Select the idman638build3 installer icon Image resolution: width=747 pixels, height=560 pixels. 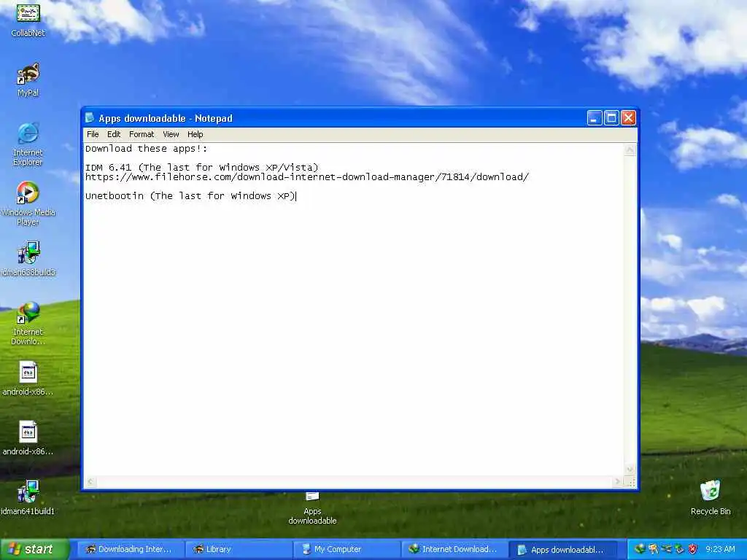click(28, 259)
